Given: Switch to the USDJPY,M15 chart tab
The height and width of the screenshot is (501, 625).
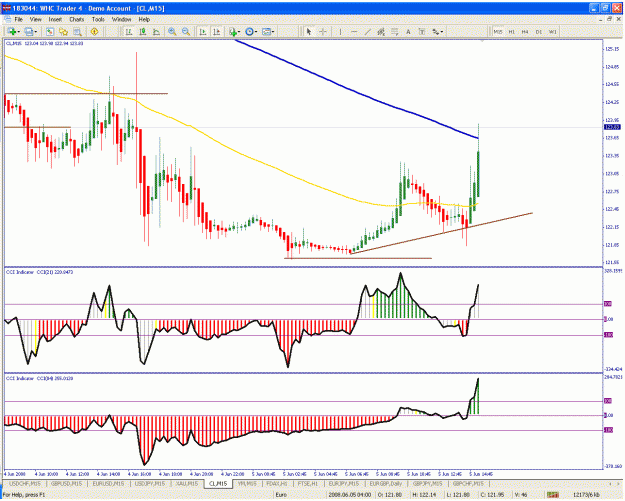Looking at the screenshot, I should point(149,483).
